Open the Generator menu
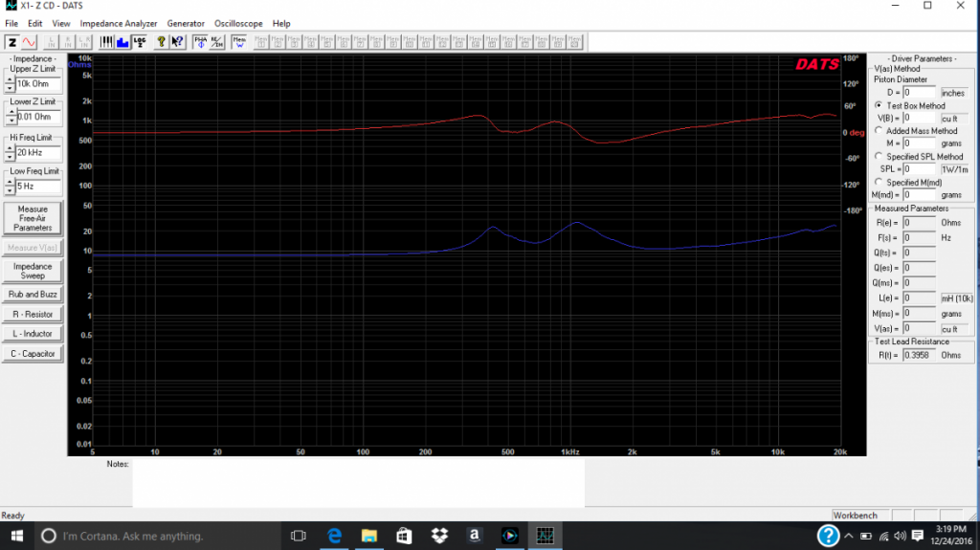 [186, 23]
